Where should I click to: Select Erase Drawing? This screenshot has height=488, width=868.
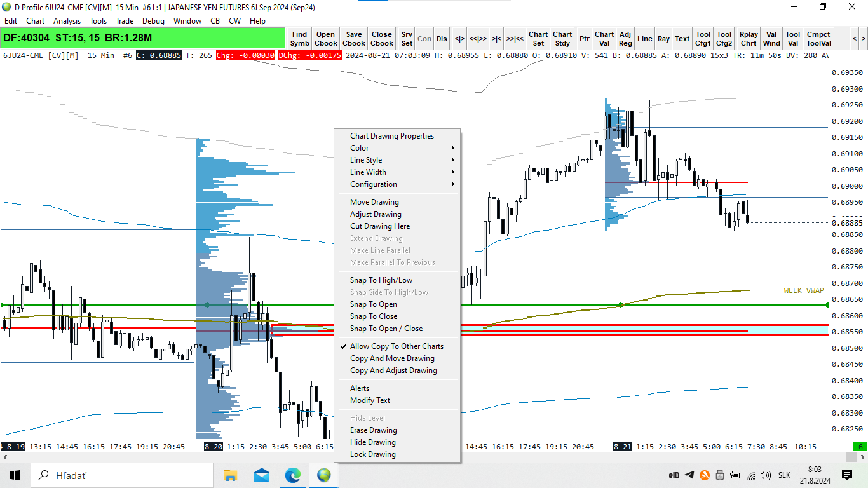pos(397,430)
